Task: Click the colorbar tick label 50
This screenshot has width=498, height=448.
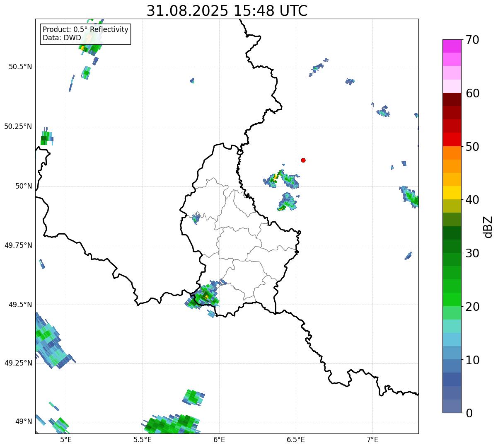Action: (x=472, y=147)
